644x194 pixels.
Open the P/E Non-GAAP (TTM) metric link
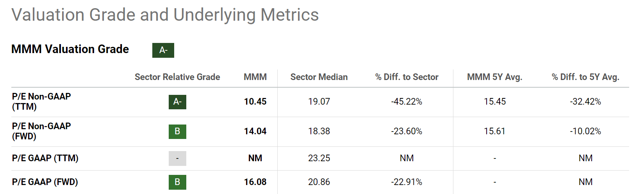pos(41,101)
